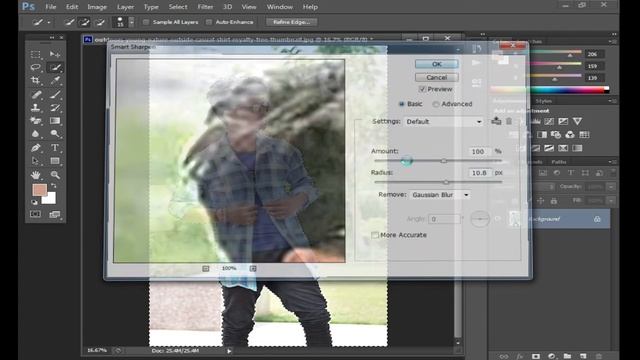
Task: Switch to the Paths tab
Action: click(559, 162)
